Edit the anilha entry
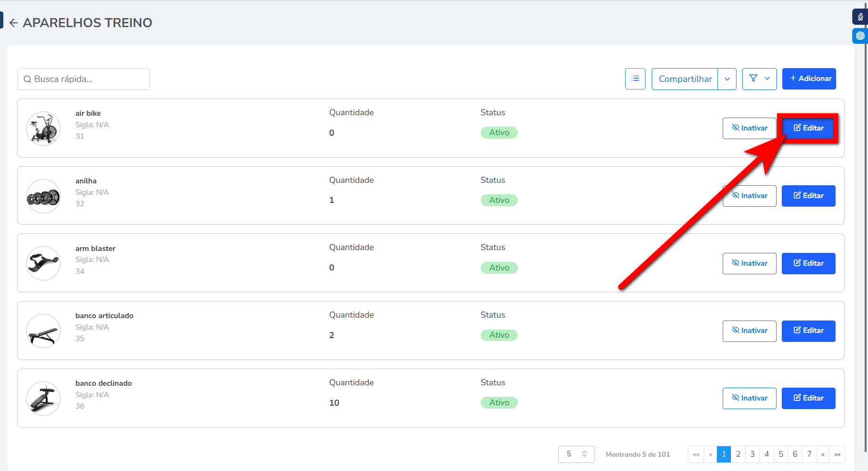The width and height of the screenshot is (868, 471). (808, 196)
